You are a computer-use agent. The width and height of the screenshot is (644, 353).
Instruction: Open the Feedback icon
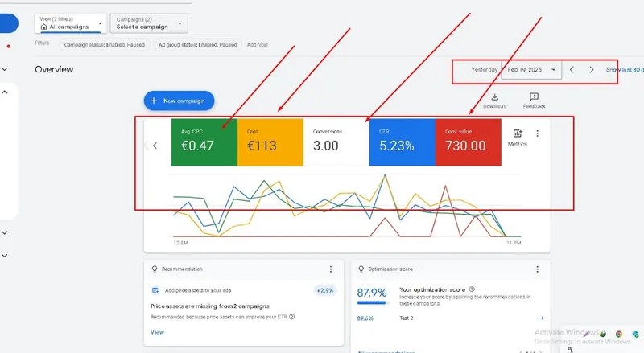click(534, 96)
